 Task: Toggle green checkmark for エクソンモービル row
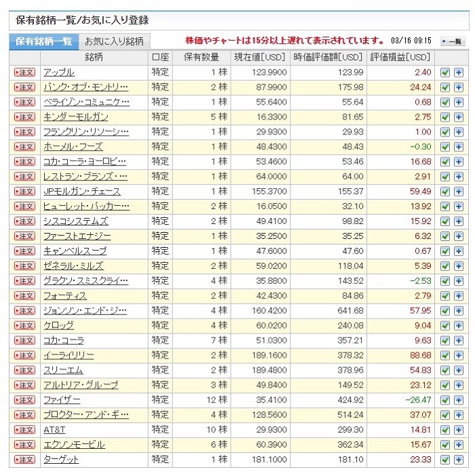(x=445, y=445)
